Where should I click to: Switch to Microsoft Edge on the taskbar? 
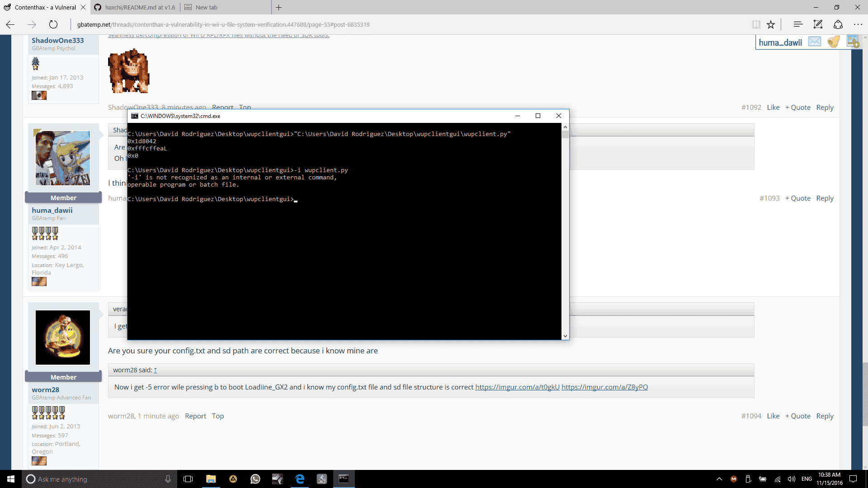point(299,479)
